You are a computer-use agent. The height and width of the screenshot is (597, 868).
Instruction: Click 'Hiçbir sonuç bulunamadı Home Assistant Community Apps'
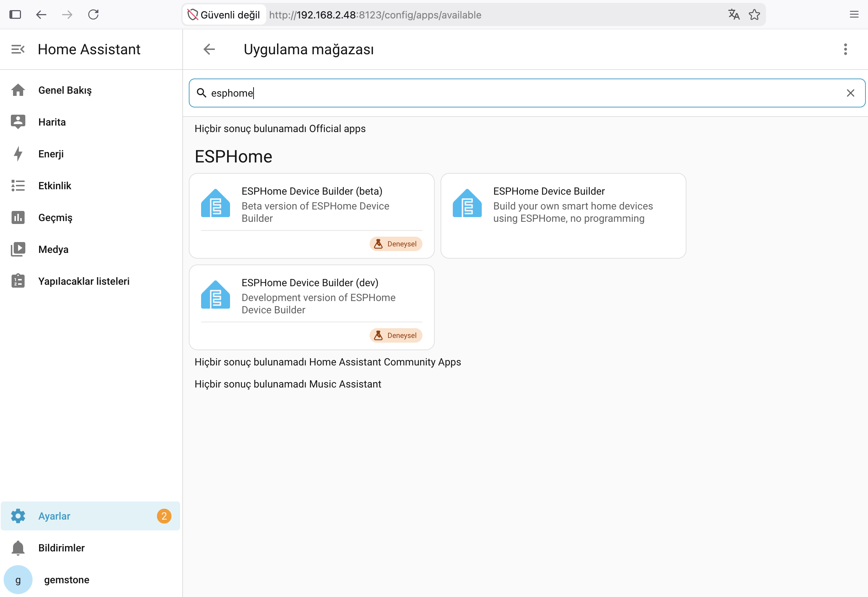point(328,362)
